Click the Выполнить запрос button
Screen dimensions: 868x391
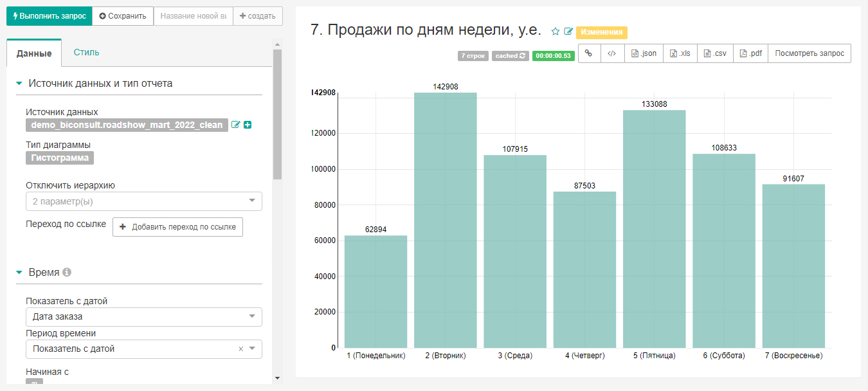tap(49, 16)
